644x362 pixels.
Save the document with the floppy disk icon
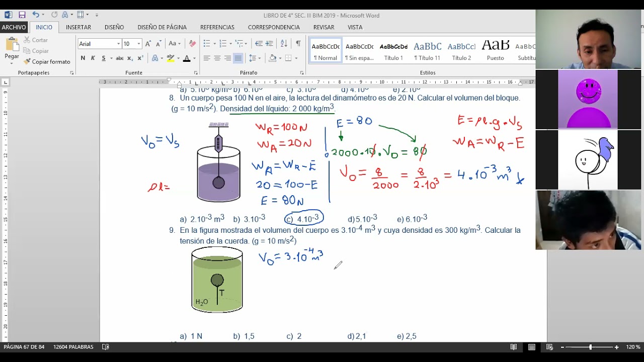22,15
